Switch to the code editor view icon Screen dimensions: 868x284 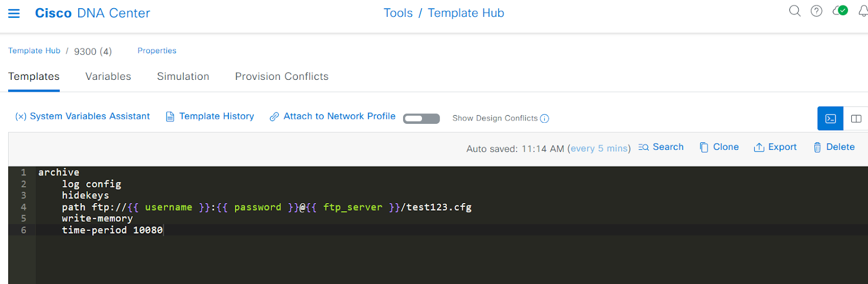pos(831,118)
